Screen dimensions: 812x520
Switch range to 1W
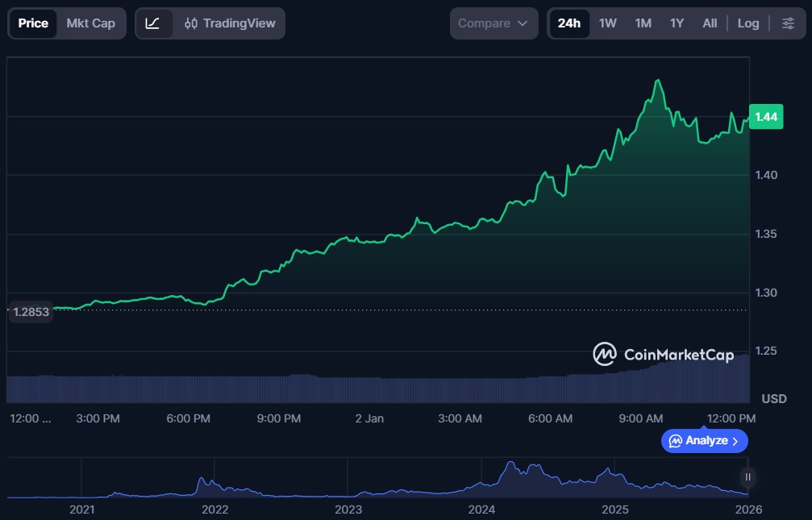point(607,23)
